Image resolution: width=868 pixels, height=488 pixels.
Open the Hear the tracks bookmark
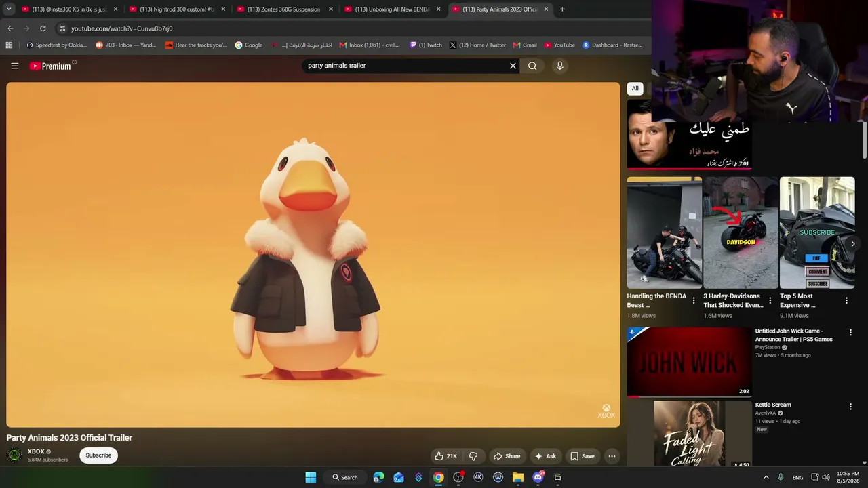(197, 45)
